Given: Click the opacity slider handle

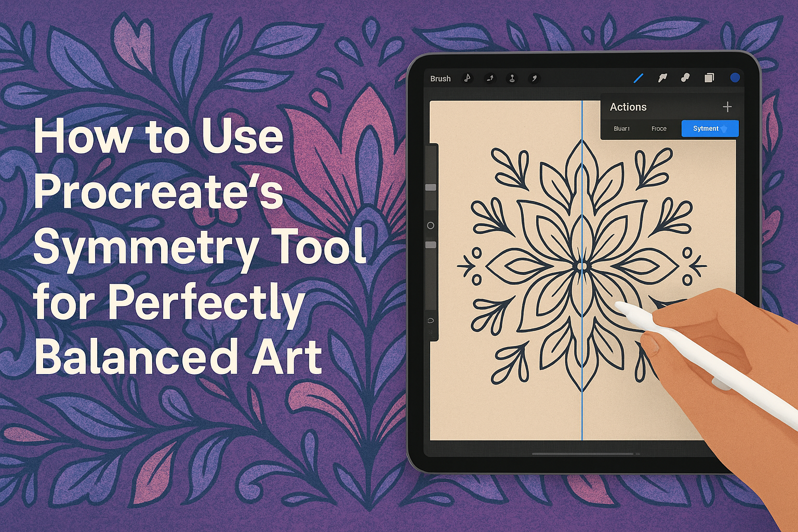Looking at the screenshot, I should [431, 244].
